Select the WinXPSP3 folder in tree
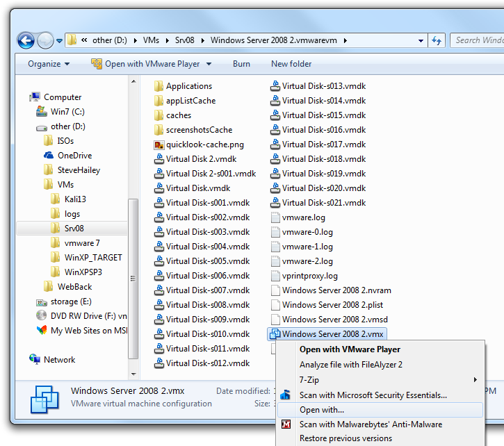This screenshot has height=446, width=504. (56, 272)
